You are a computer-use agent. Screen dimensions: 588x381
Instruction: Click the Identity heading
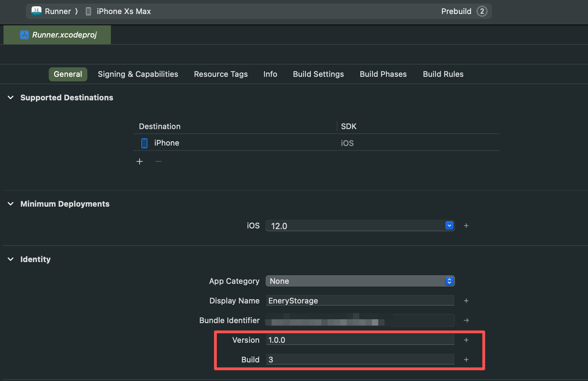tap(35, 259)
